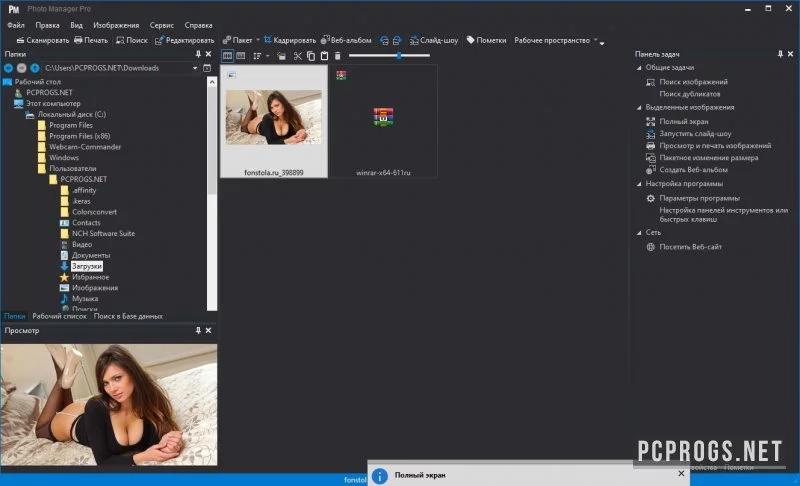800x486 pixels.
Task: Open the Пометки tags tool
Action: [x=486, y=40]
